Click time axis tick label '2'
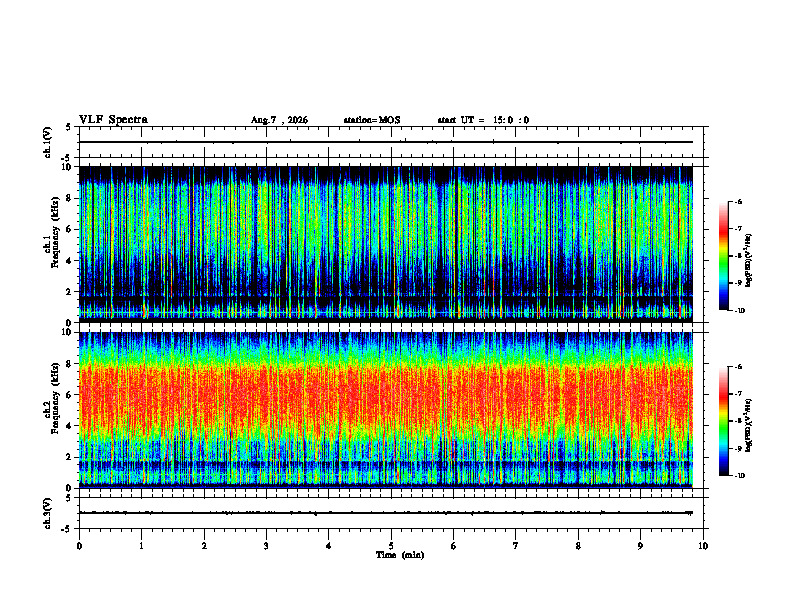 pyautogui.click(x=204, y=546)
